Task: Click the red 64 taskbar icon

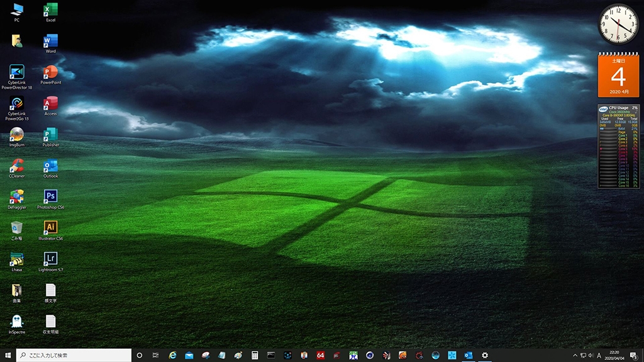Action: pyautogui.click(x=320, y=355)
